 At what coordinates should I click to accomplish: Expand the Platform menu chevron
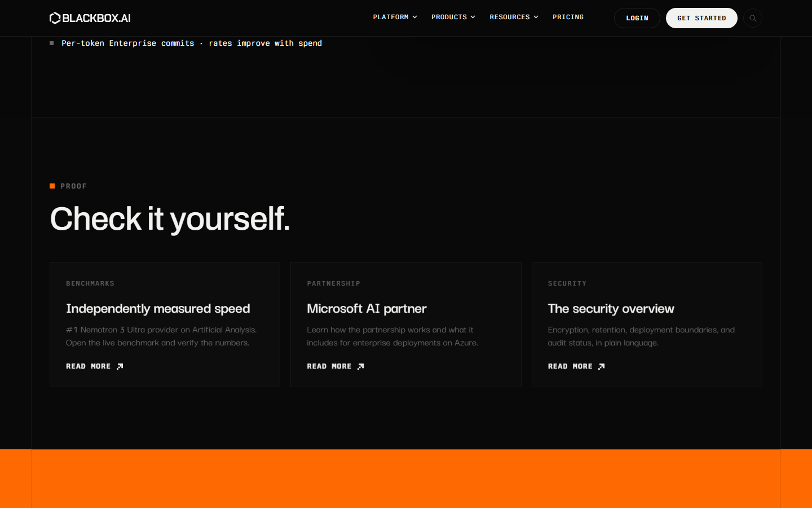(x=415, y=17)
